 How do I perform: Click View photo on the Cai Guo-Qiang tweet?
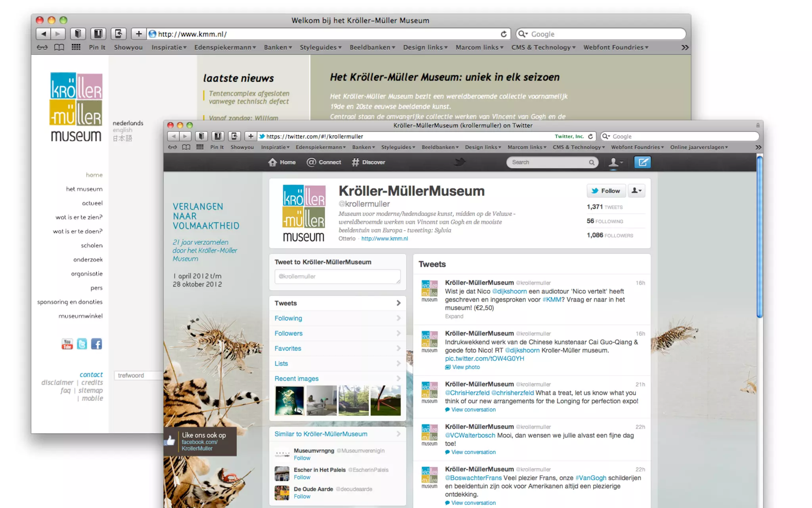pos(462,367)
